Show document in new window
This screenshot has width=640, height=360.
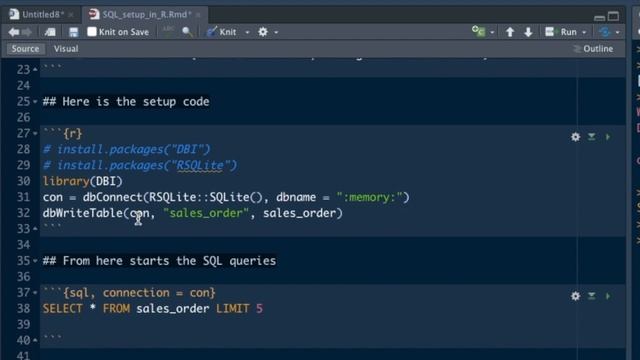pyautogui.click(x=50, y=32)
